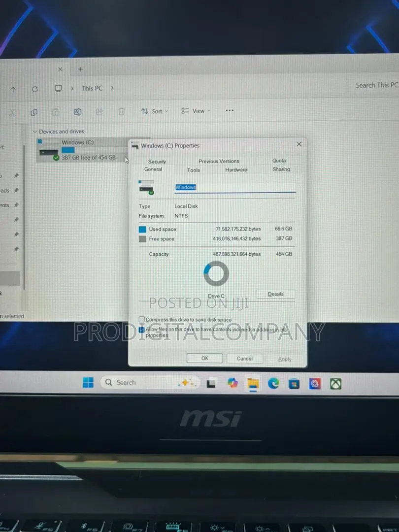This screenshot has width=399, height=532.
Task: Launch Copilot from the taskbar
Action: tap(233, 383)
